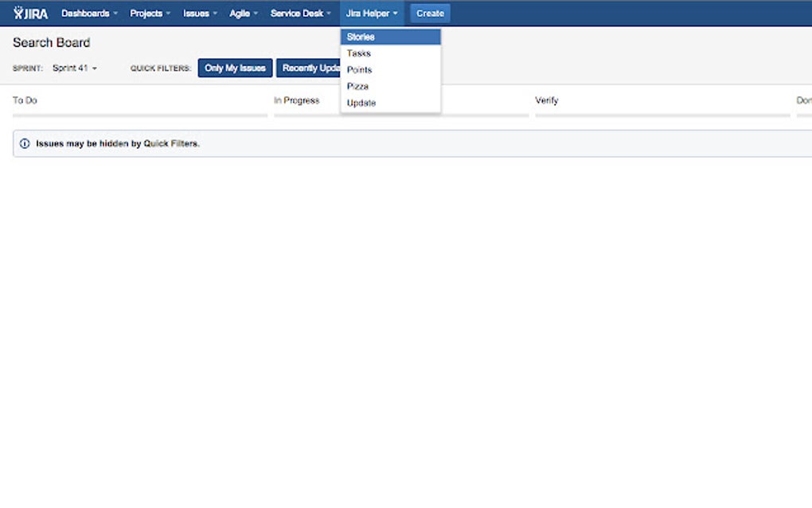The height and width of the screenshot is (508, 812).
Task: Open the Projects menu
Action: tap(147, 13)
